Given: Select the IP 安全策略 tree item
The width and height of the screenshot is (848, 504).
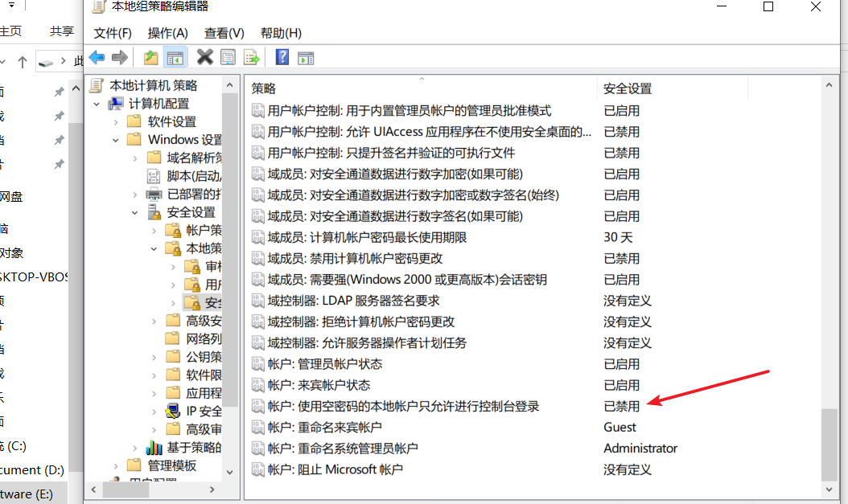Looking at the screenshot, I should pyautogui.click(x=204, y=410).
